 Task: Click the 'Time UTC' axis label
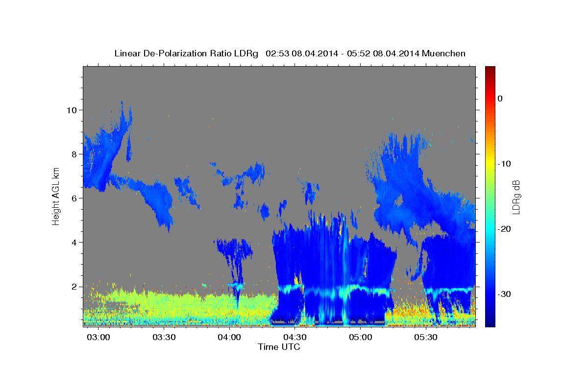tap(279, 347)
